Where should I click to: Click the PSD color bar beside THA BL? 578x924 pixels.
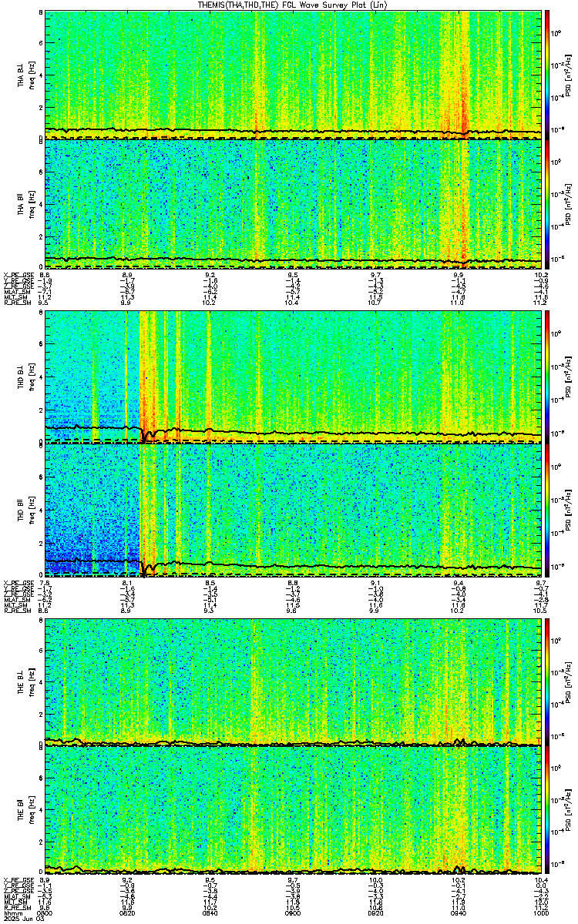click(547, 75)
